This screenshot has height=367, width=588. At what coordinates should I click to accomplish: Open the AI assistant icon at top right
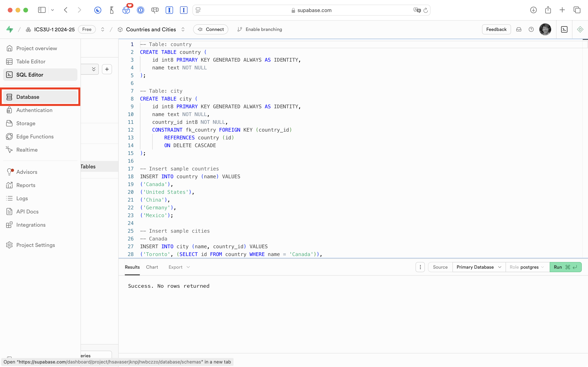coord(580,29)
